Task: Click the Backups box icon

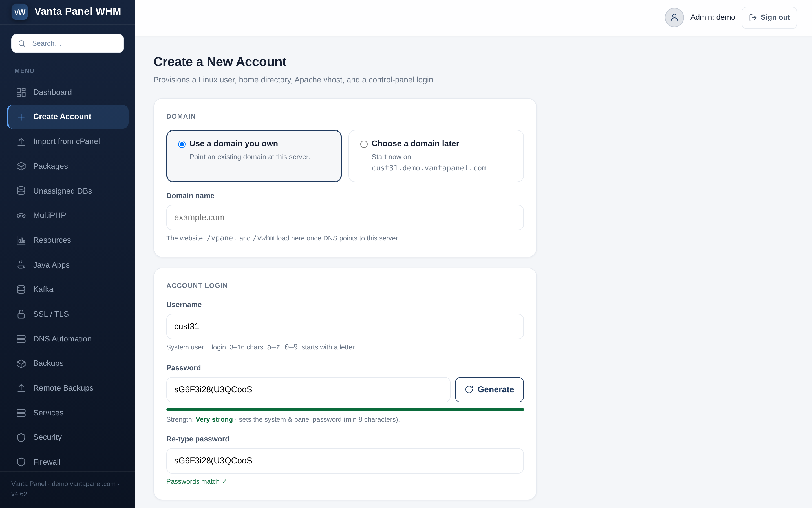Action: (x=21, y=364)
